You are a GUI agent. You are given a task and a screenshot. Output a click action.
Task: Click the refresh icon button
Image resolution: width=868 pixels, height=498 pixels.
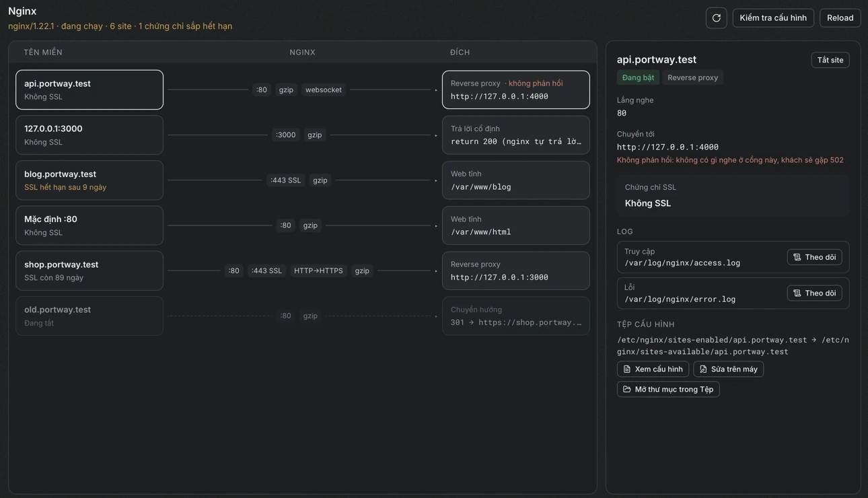tap(716, 18)
